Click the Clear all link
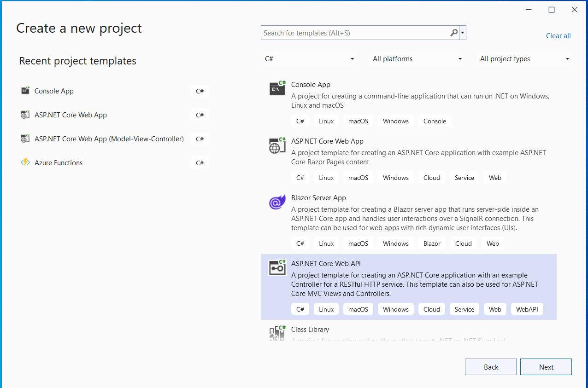588x388 pixels. point(558,35)
